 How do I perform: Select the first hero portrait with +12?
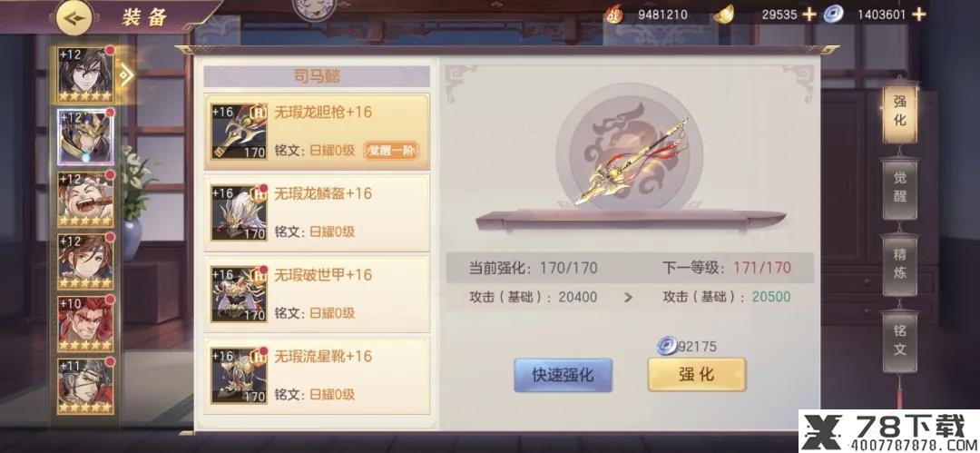85,75
